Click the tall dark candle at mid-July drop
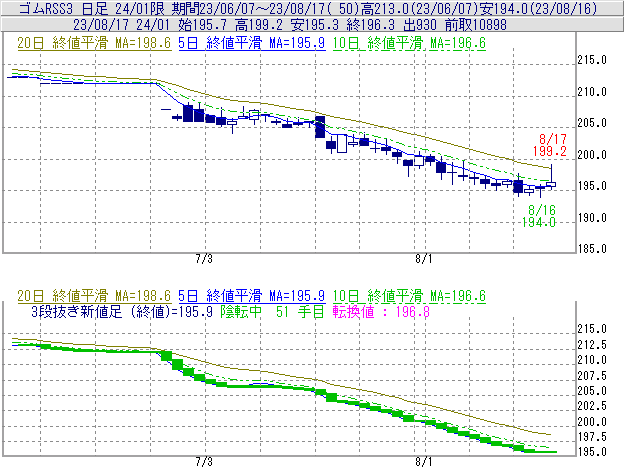Image resolution: width=624 pixels, height=475 pixels. pos(320,127)
